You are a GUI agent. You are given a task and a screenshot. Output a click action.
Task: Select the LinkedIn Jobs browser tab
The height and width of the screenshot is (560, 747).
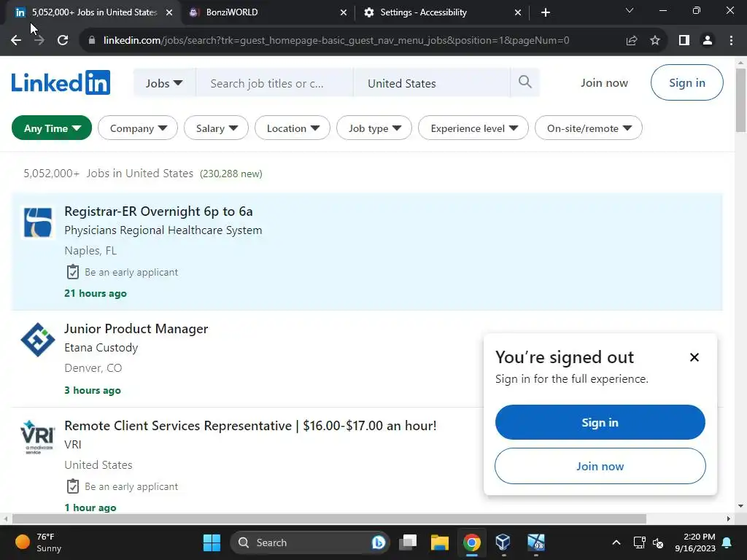tap(93, 12)
